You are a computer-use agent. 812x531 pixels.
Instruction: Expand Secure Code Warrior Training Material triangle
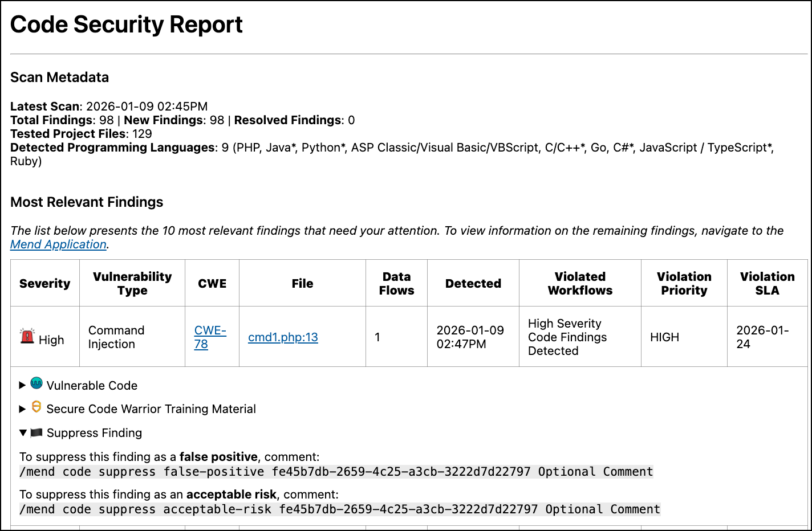[x=22, y=409]
